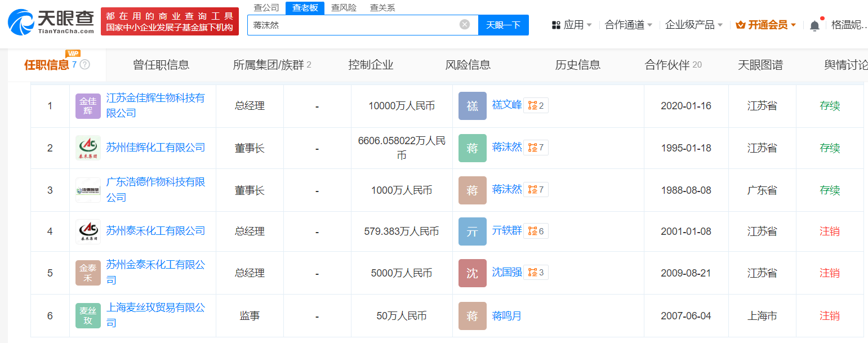
Task: Open the 广东浩德作物科技 company logo
Action: point(88,190)
